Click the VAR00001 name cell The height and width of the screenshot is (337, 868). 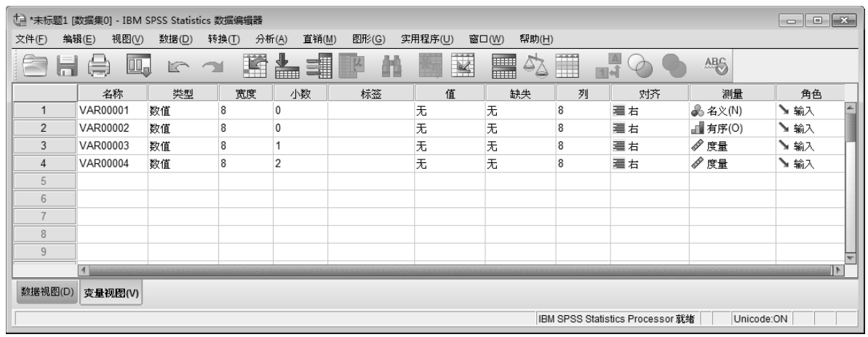[x=112, y=111]
